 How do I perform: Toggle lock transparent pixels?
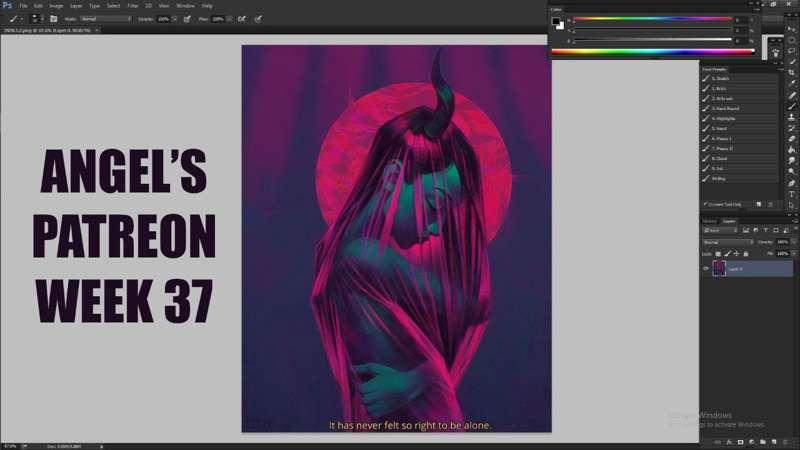pyautogui.click(x=718, y=254)
